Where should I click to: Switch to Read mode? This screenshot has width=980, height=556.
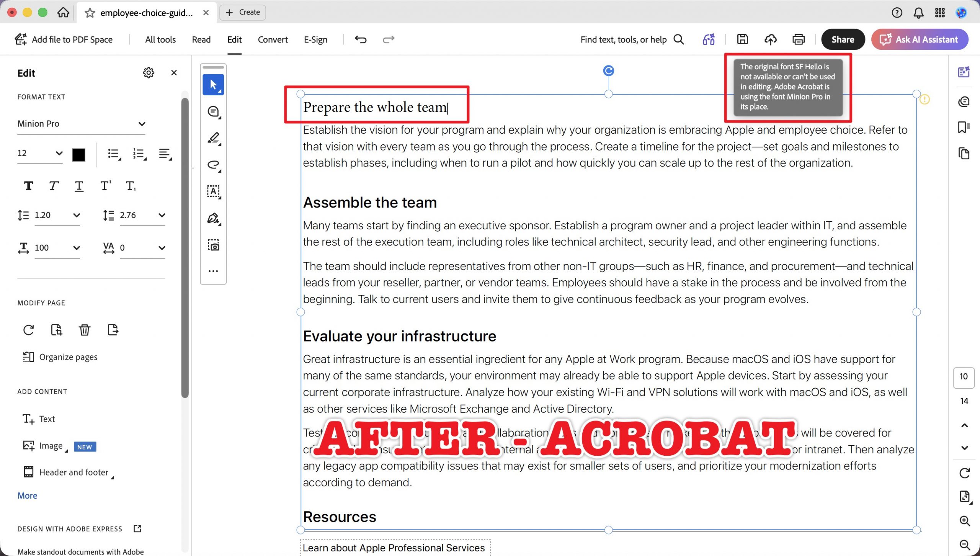pos(201,39)
